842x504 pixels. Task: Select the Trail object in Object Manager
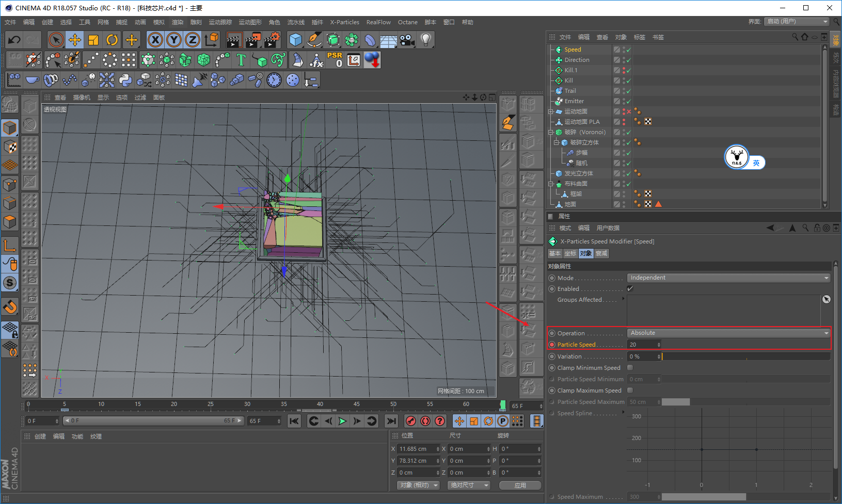(570, 91)
